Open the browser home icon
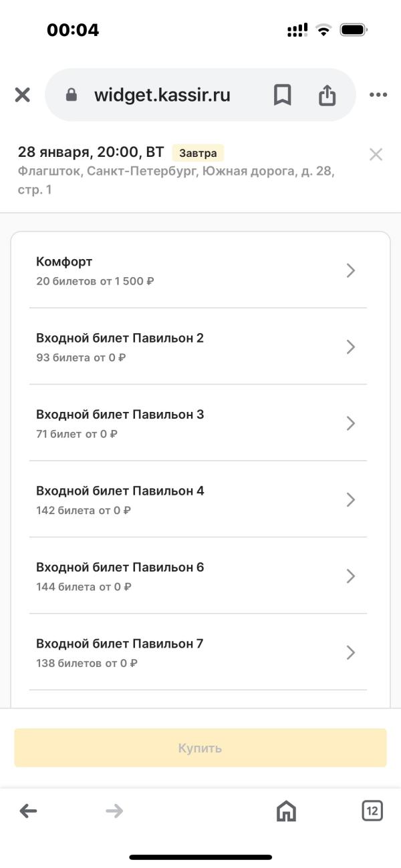Viewport: 401px width, 868px height. click(286, 811)
